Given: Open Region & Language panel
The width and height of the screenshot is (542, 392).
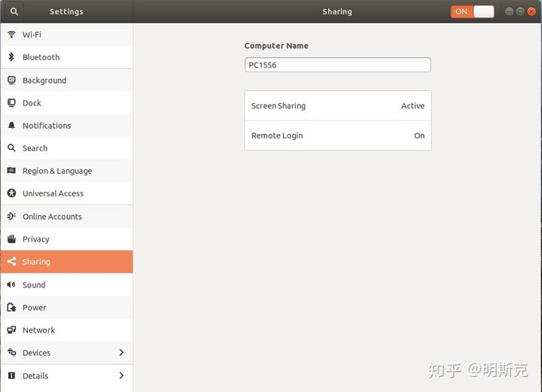Looking at the screenshot, I should [67, 171].
